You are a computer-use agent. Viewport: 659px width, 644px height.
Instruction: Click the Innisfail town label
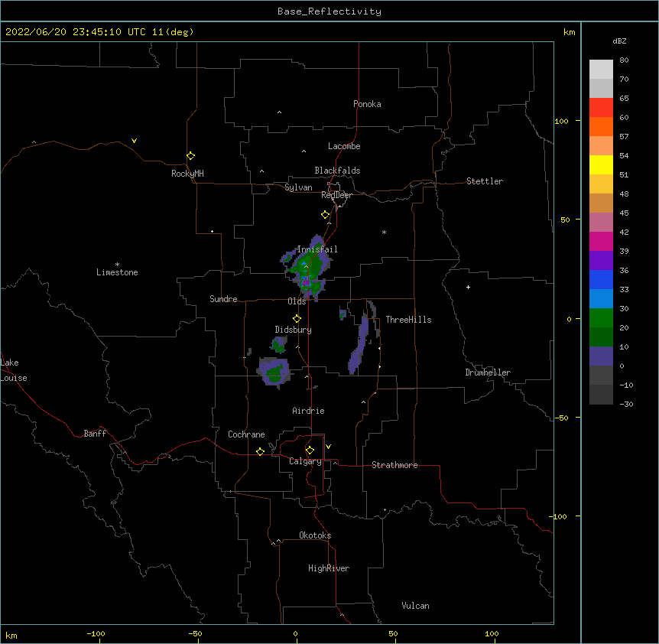(x=317, y=249)
